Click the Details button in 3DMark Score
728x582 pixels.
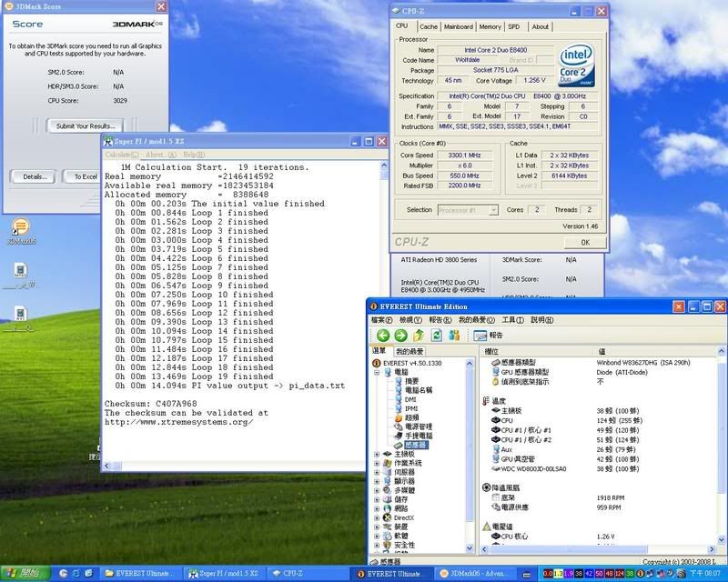35,176
